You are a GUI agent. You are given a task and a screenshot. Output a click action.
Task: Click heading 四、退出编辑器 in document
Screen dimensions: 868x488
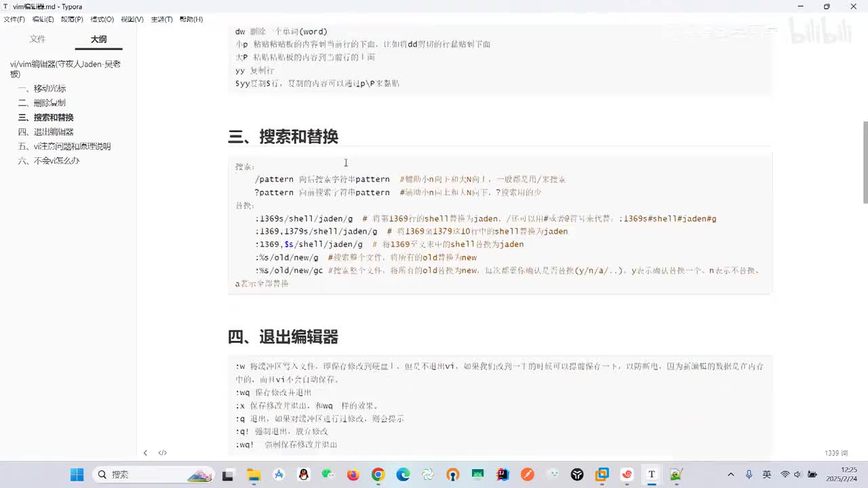(x=283, y=337)
